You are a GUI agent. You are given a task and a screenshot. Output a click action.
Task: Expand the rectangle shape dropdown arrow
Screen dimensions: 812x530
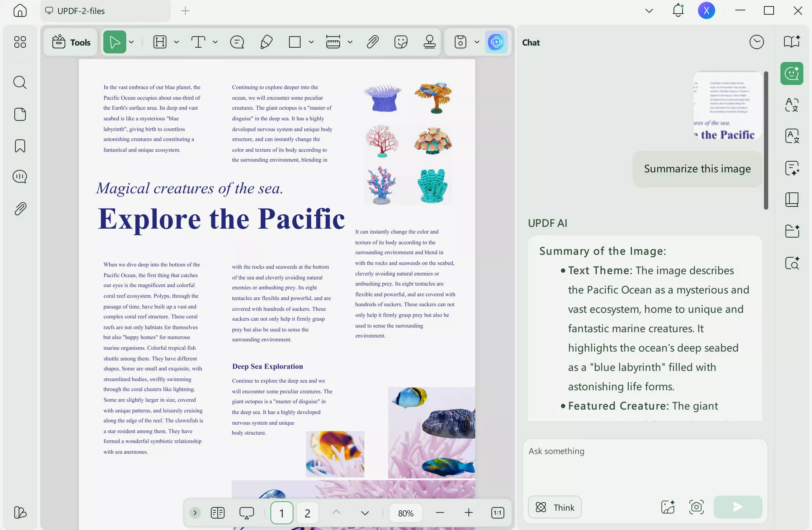pos(311,42)
